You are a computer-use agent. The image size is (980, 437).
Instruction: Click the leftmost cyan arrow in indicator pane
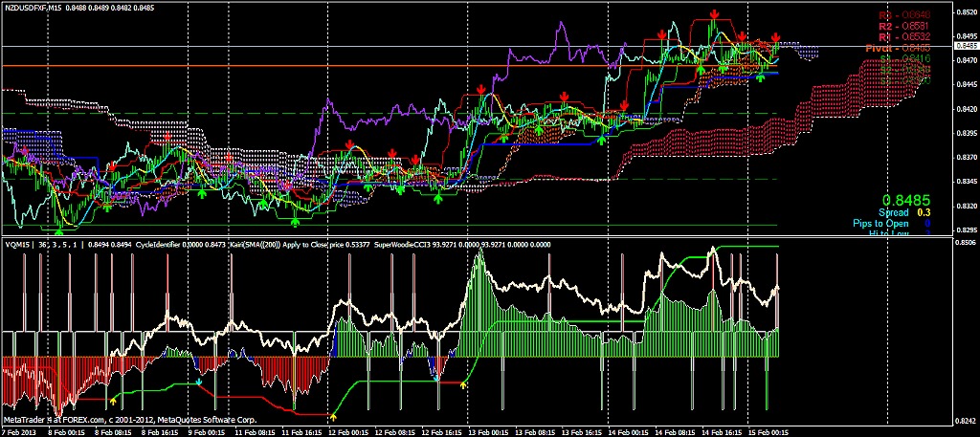(199, 381)
